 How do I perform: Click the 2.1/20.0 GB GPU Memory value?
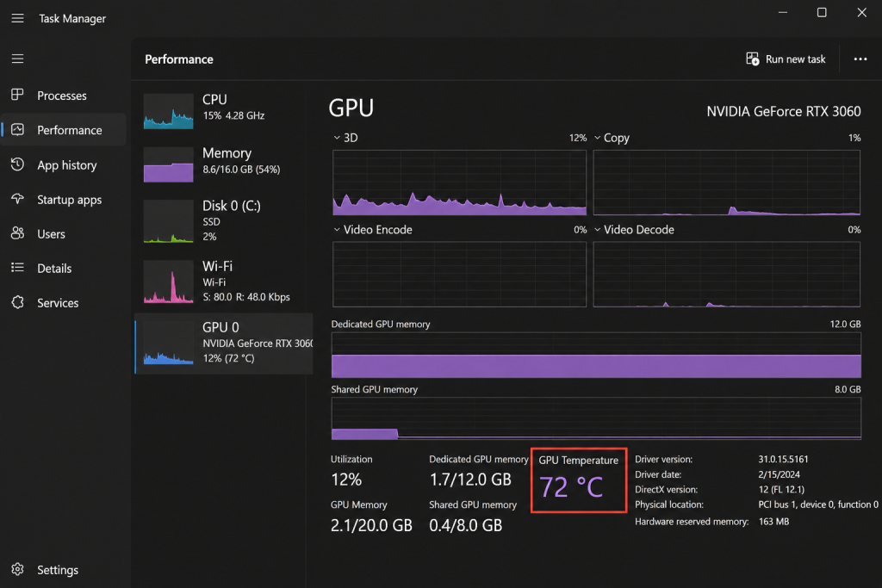pyautogui.click(x=371, y=525)
